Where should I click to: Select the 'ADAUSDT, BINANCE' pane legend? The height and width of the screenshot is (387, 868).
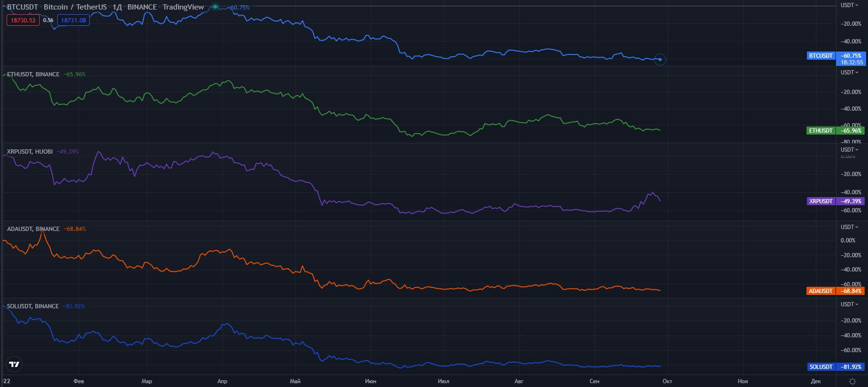click(33, 229)
